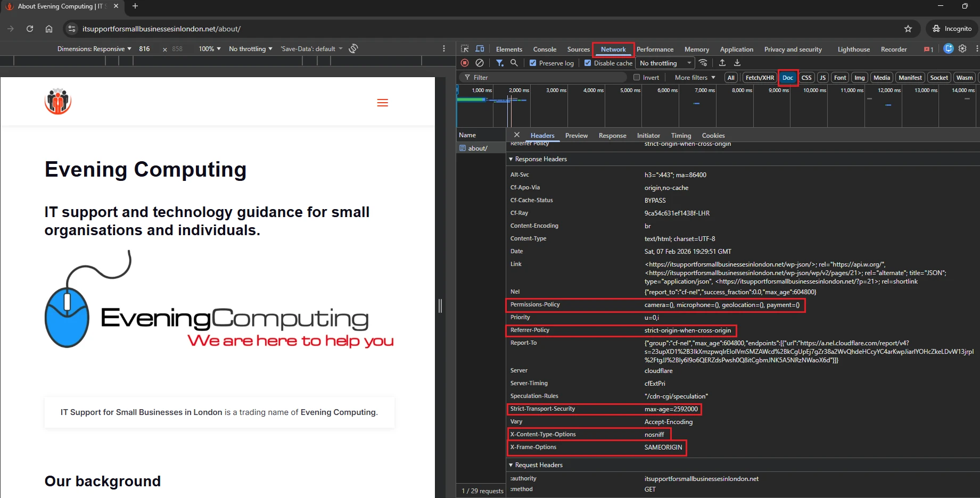Disable the Preserve log option

[x=533, y=63]
